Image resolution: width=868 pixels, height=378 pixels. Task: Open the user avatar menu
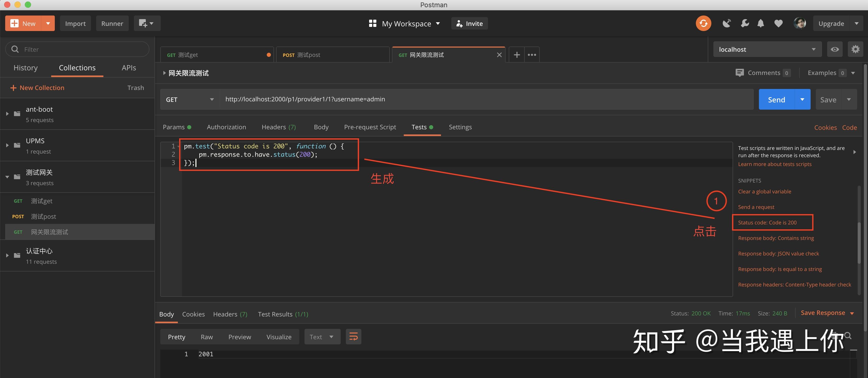(800, 23)
